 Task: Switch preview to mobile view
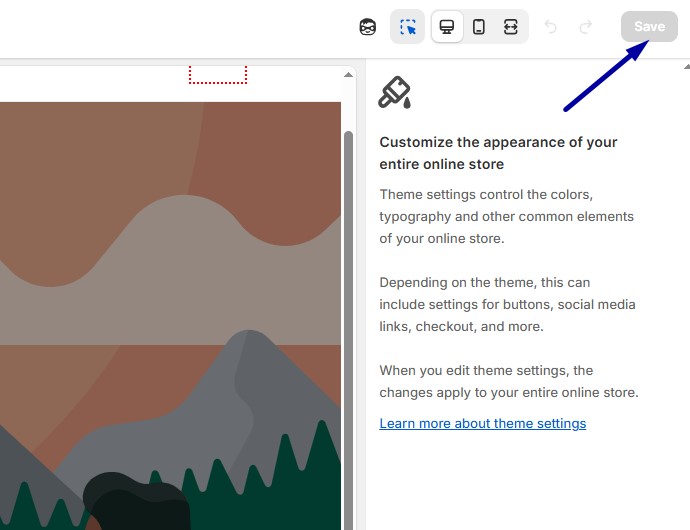479,27
